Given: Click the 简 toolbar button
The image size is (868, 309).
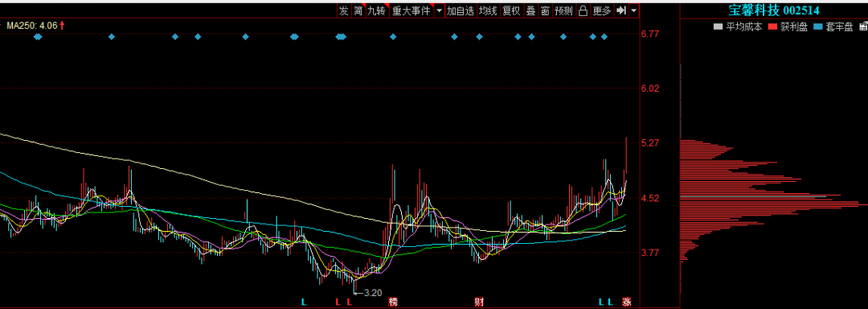Looking at the screenshot, I should (358, 10).
